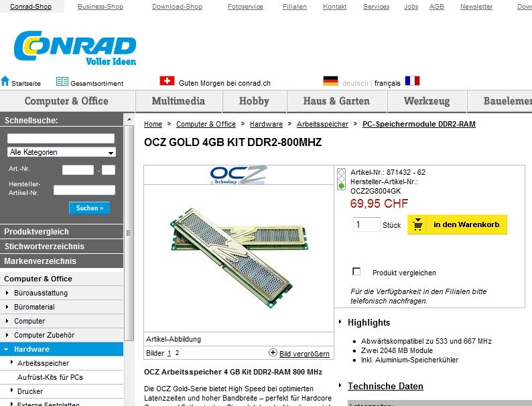Click the Suchen search button
532x406 pixels.
[89, 208]
